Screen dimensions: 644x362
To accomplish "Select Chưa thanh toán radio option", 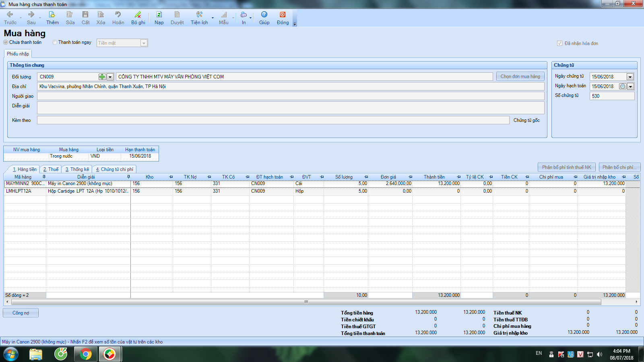I will (x=6, y=42).
